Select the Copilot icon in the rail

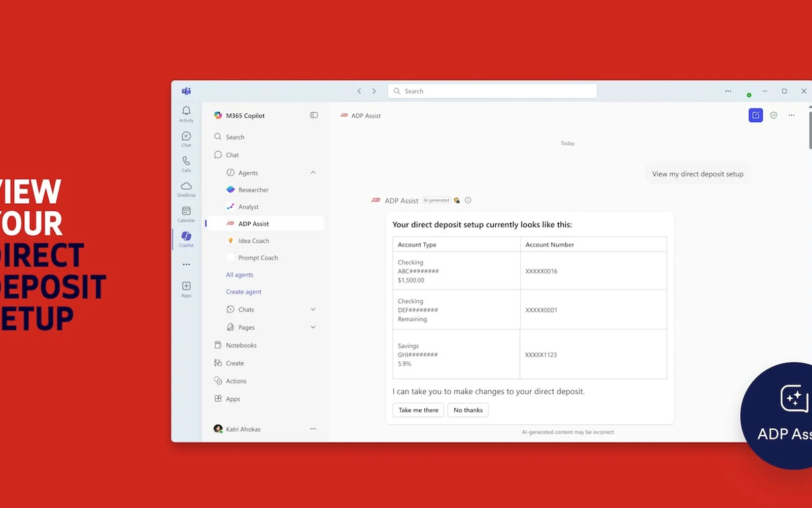[x=186, y=239]
